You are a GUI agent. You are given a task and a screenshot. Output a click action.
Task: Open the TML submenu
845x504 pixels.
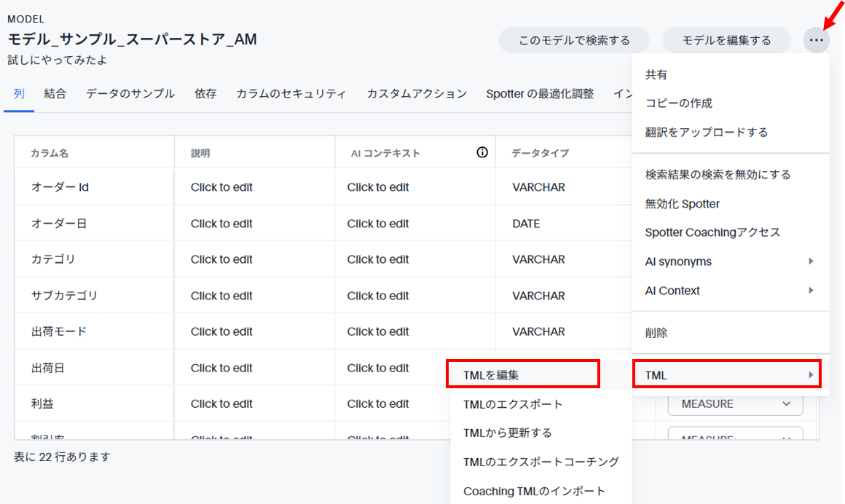(x=726, y=375)
